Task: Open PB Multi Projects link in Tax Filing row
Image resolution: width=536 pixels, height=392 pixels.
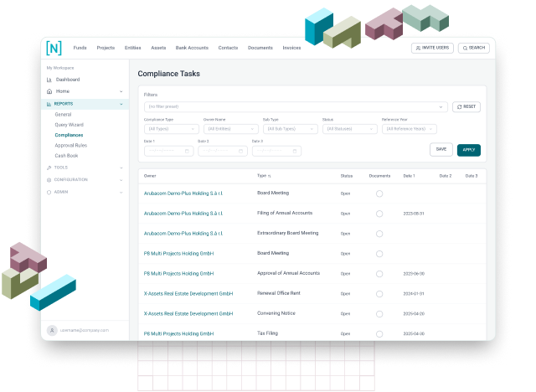Action: (x=178, y=334)
